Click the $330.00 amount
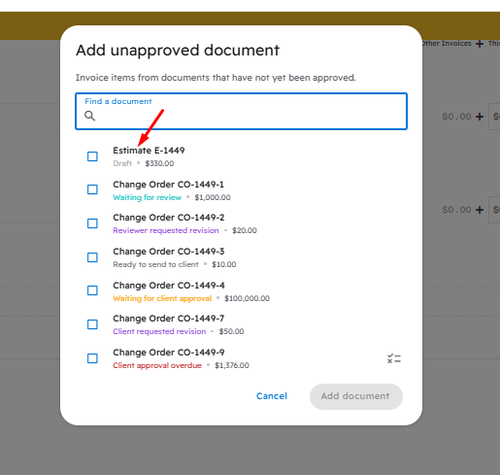Viewport: 500px width, 475px height. pos(159,163)
